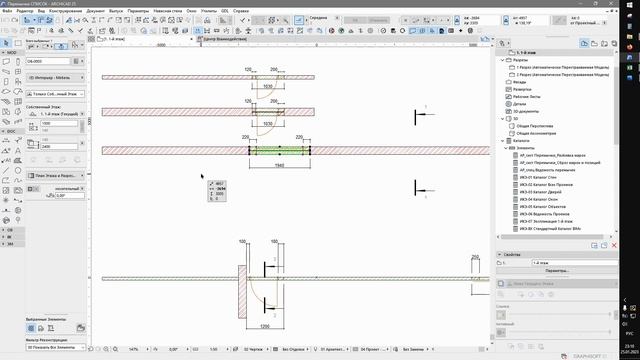This screenshot has height=360, width=640.
Task: Open the Только Соб...нный Этаж dropdown
Action: 56,94
